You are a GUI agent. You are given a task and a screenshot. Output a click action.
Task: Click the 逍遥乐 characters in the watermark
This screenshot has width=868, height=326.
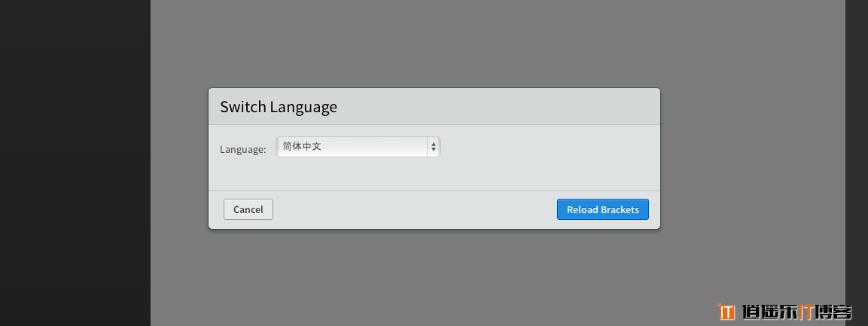pos(768,312)
